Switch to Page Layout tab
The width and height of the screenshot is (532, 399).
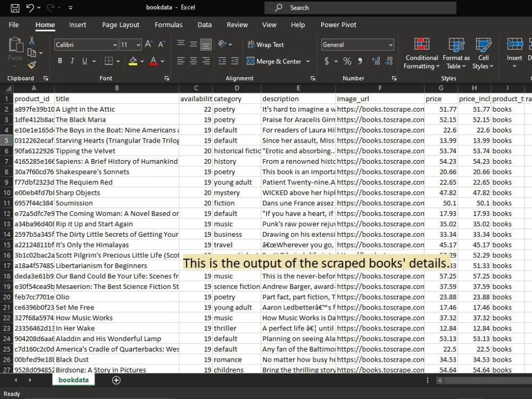tap(120, 25)
